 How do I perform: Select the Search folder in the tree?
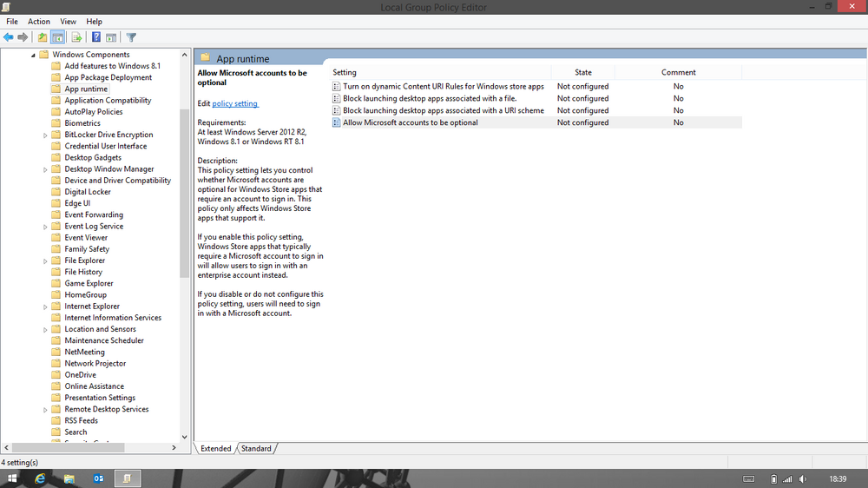(x=76, y=432)
